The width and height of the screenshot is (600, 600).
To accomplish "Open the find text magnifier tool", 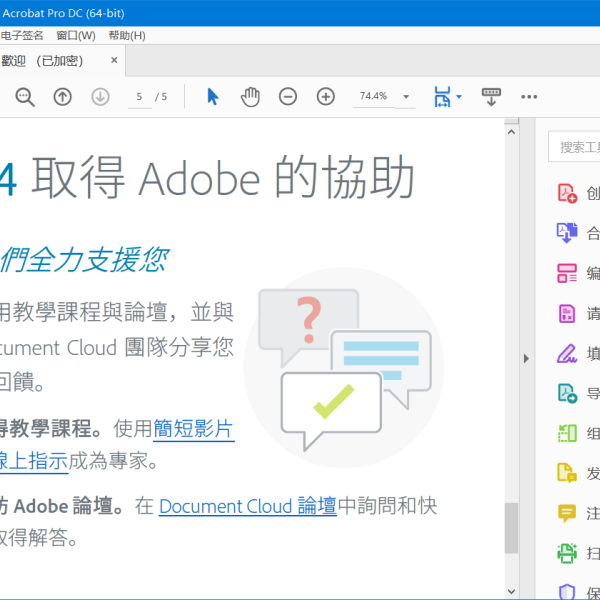I will pyautogui.click(x=25, y=97).
